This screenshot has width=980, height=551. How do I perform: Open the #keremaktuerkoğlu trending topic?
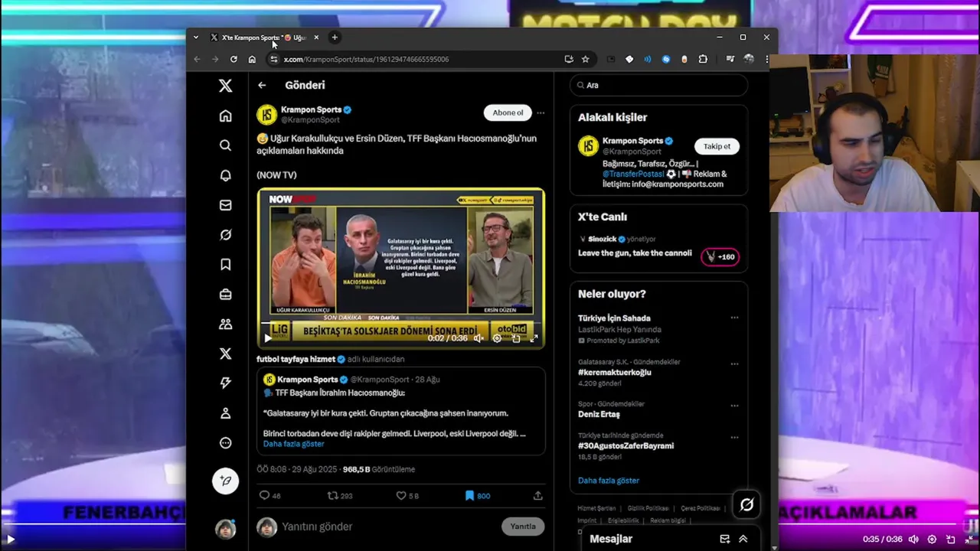click(x=614, y=373)
